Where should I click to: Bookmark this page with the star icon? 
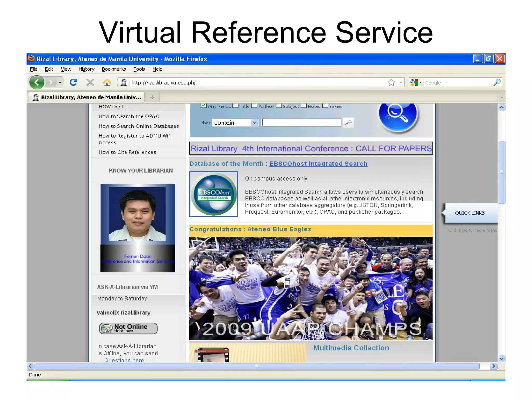(391, 83)
